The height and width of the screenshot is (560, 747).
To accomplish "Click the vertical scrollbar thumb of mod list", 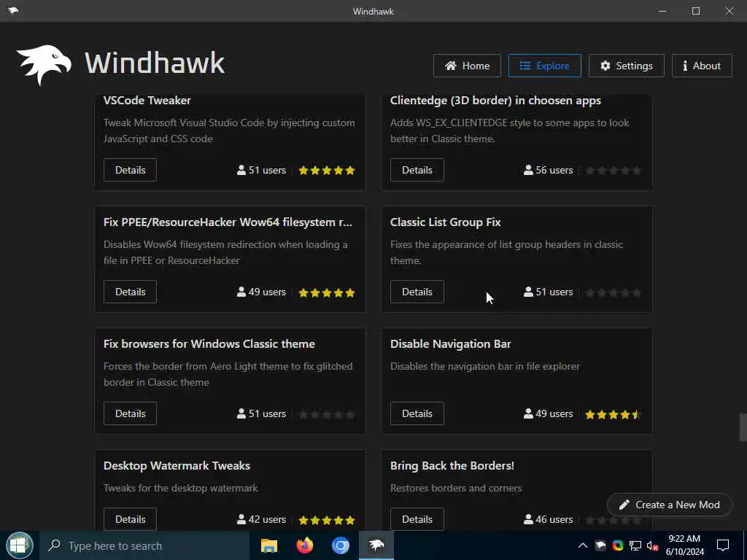I will tap(743, 427).
